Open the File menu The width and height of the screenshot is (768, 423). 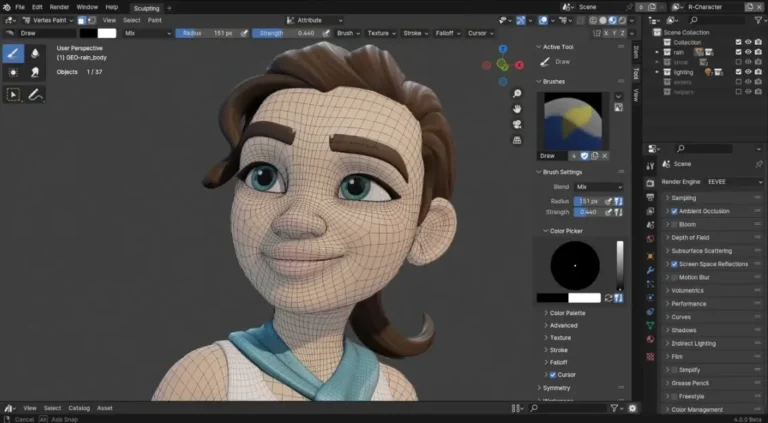coord(20,7)
